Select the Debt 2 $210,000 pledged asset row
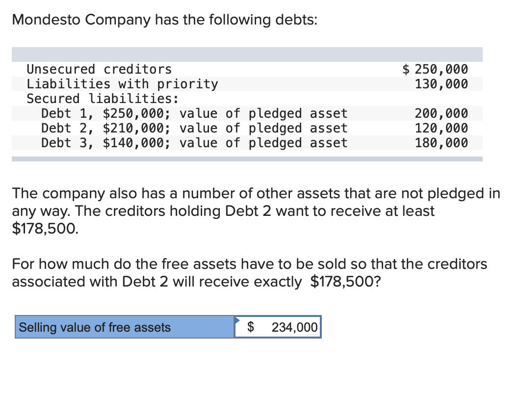The image size is (522, 420). tap(247, 128)
